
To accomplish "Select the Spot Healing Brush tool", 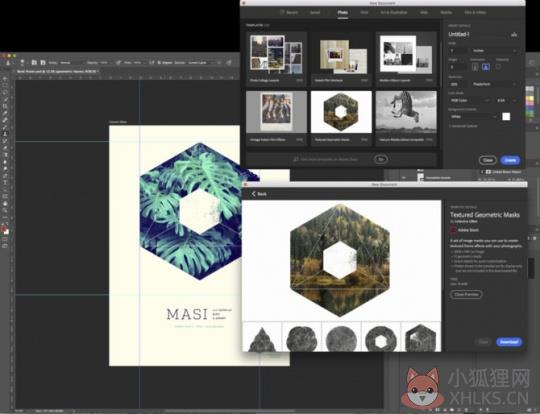I will (5, 120).
